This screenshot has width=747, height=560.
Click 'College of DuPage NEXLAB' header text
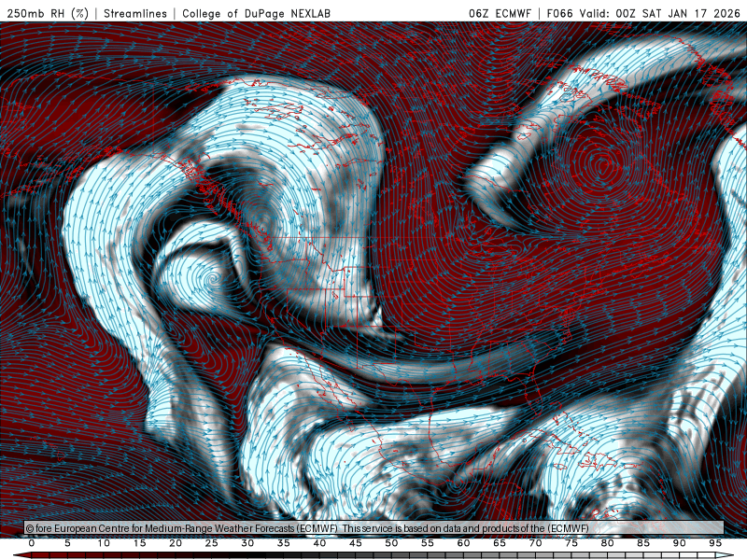[x=256, y=13]
